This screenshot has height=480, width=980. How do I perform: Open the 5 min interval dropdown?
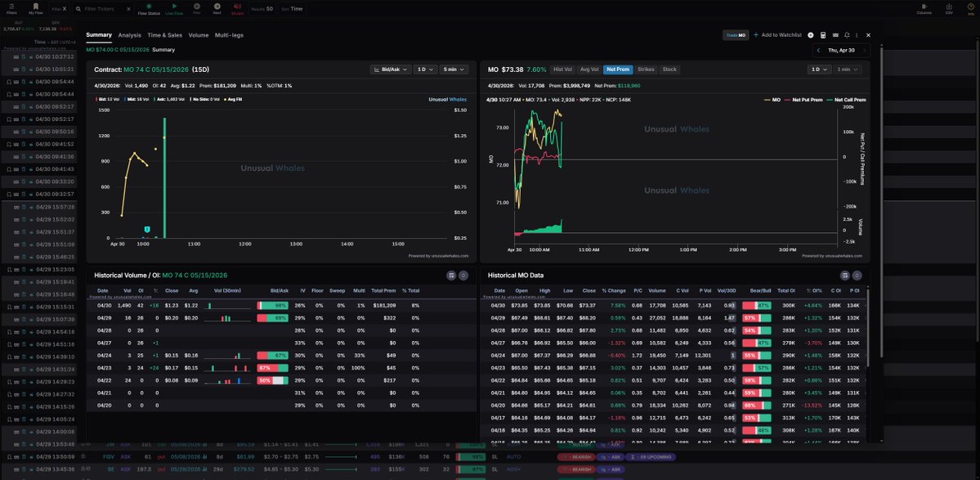pos(454,70)
